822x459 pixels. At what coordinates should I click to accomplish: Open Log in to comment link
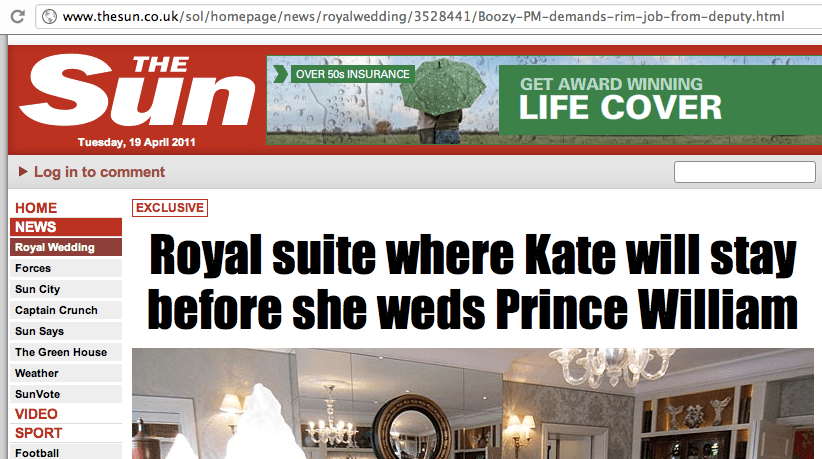tap(99, 172)
